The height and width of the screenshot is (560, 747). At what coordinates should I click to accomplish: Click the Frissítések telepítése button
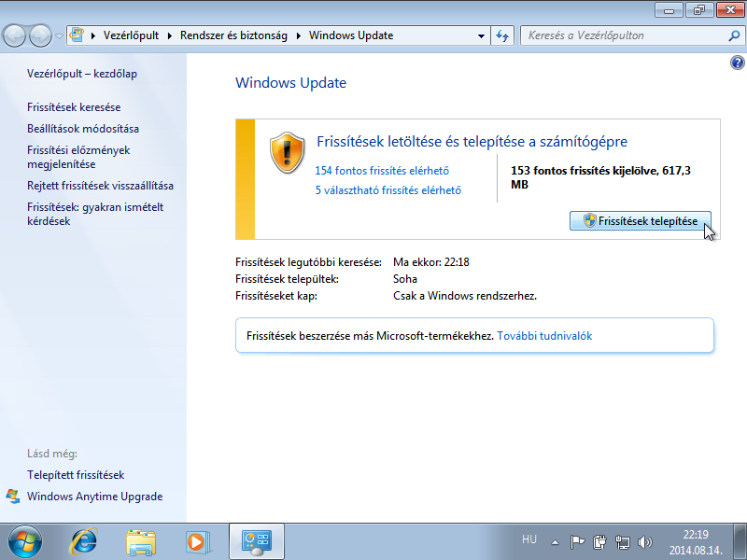click(x=641, y=221)
